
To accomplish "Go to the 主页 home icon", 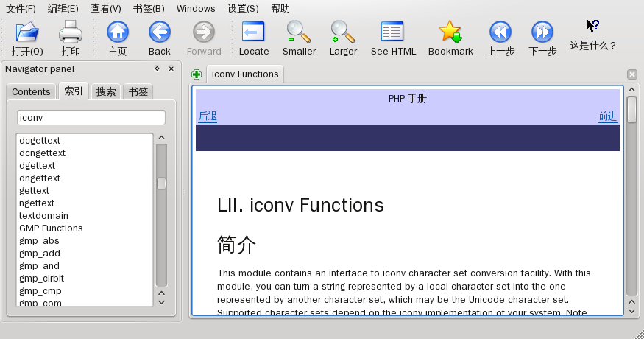I will 118,32.
